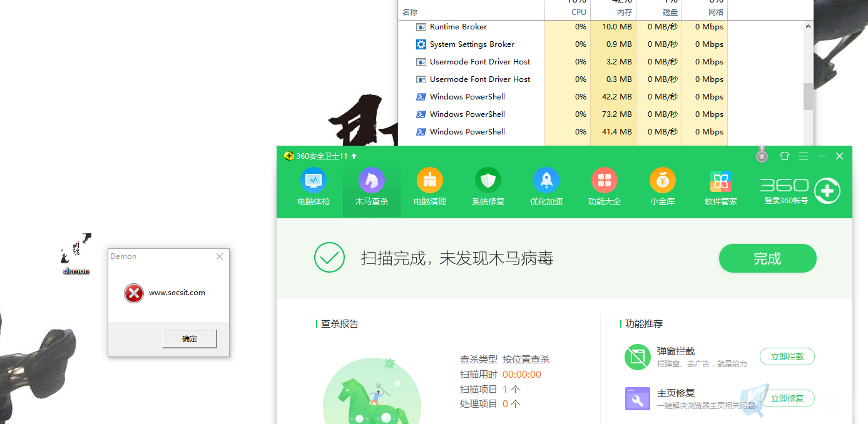Click the 主页修复 homepage repair icon

tap(638, 398)
